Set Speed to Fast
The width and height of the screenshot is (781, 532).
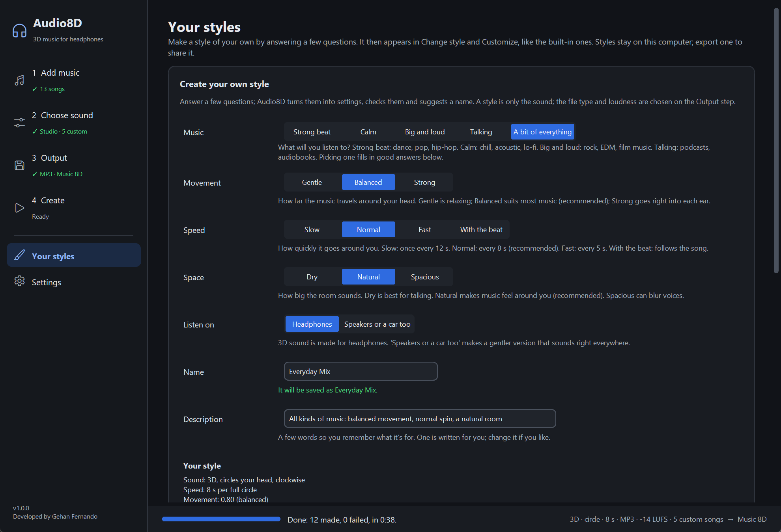point(425,230)
